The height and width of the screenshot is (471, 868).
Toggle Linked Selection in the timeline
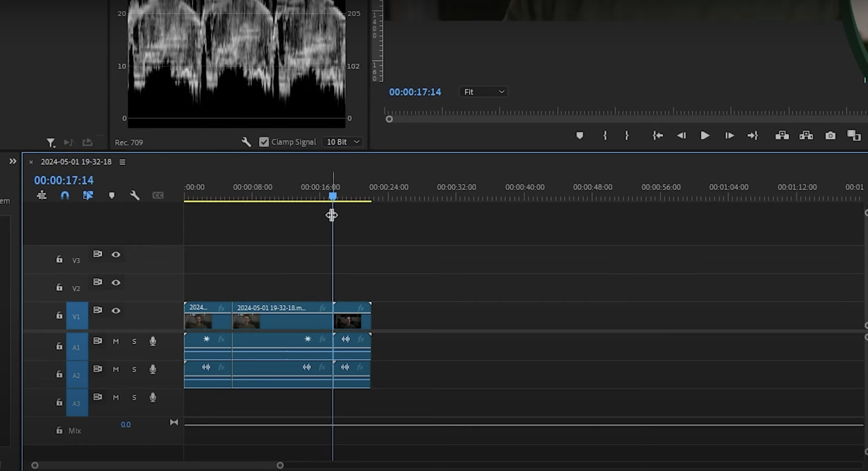click(x=88, y=195)
